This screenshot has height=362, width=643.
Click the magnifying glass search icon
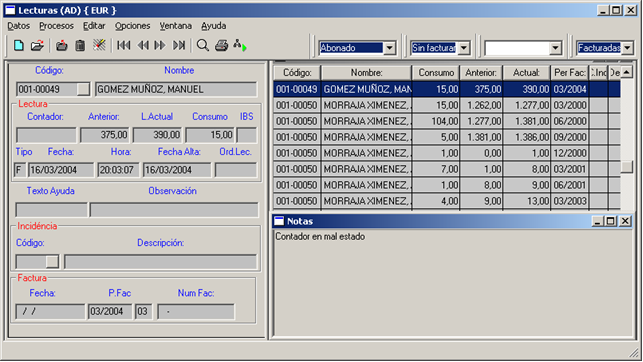pos(203,46)
